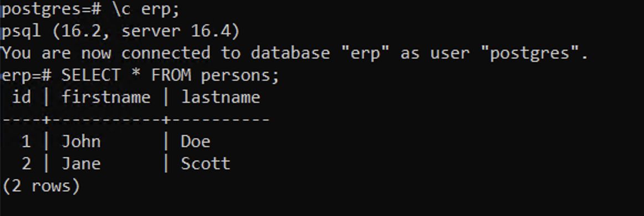The image size is (644, 216).
Task: Click the lastname value Doe
Action: coord(196,142)
